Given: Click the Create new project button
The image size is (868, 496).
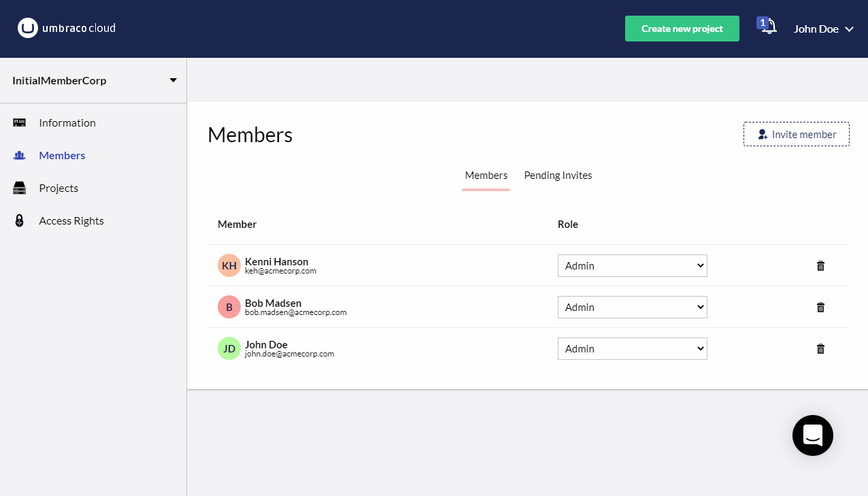Looking at the screenshot, I should point(682,29).
